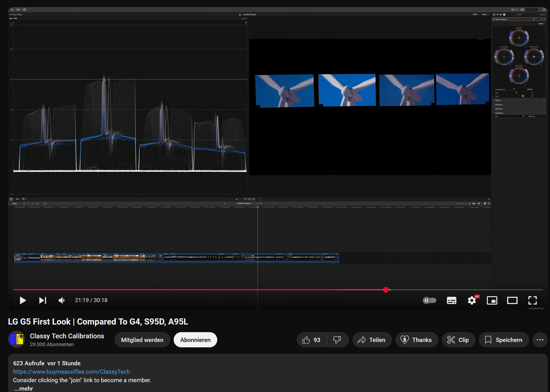This screenshot has width=550, height=392.
Task: Select the second wind turbine comparison panel
Action: click(347, 90)
